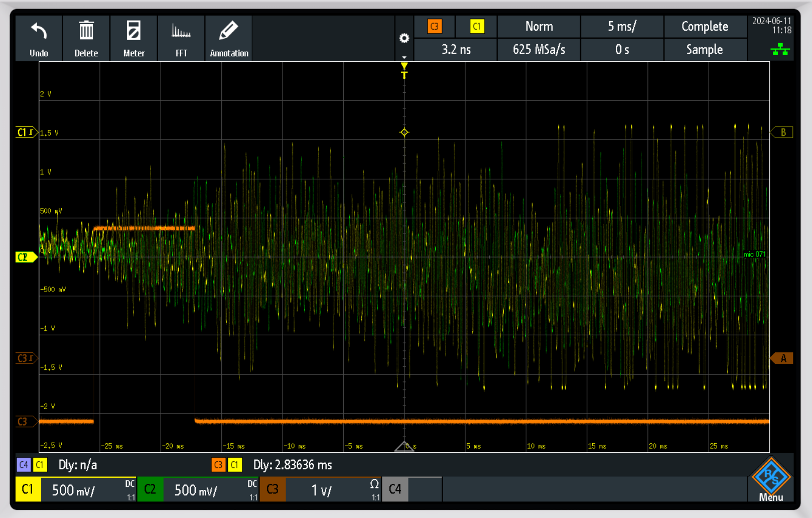
Task: Select the Annotation pencil tool
Action: point(229,31)
